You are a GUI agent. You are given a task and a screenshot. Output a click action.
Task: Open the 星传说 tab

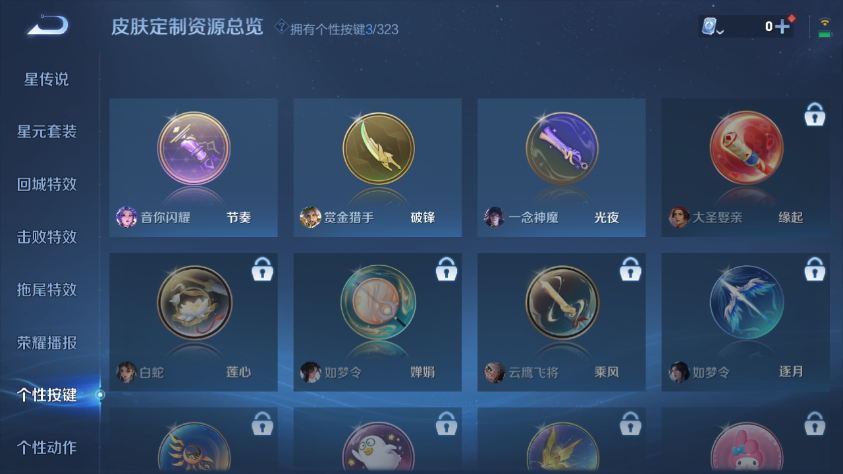(46, 79)
